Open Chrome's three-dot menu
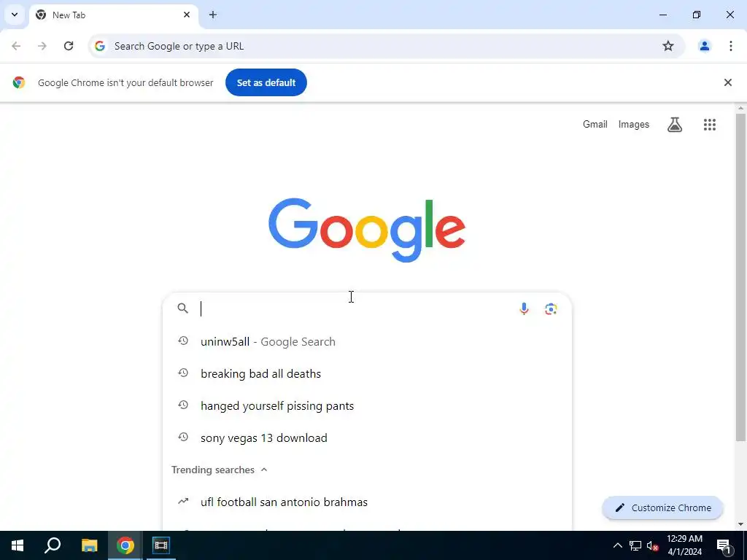The width and height of the screenshot is (747, 560). pos(730,46)
